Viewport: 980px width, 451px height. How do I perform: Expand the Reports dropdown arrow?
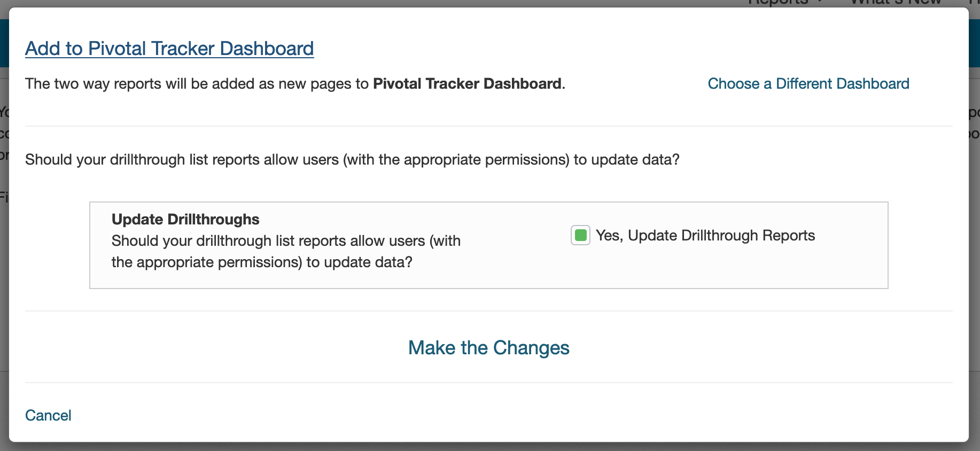pyautogui.click(x=820, y=3)
